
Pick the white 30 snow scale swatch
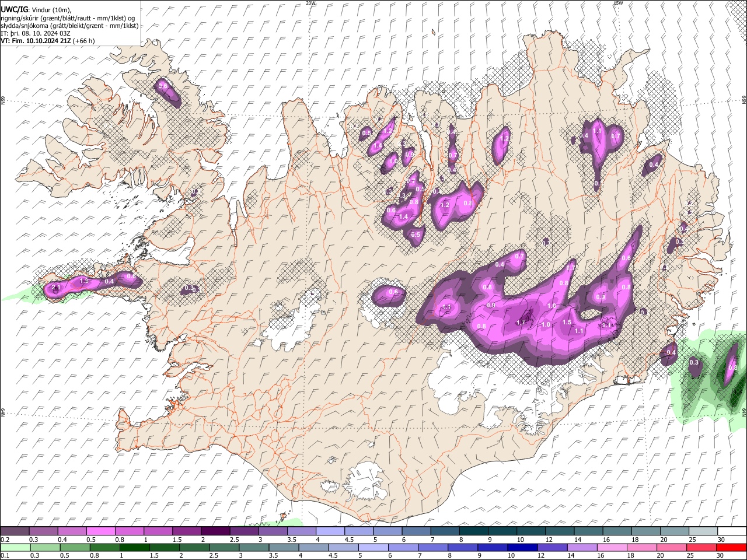(732, 531)
